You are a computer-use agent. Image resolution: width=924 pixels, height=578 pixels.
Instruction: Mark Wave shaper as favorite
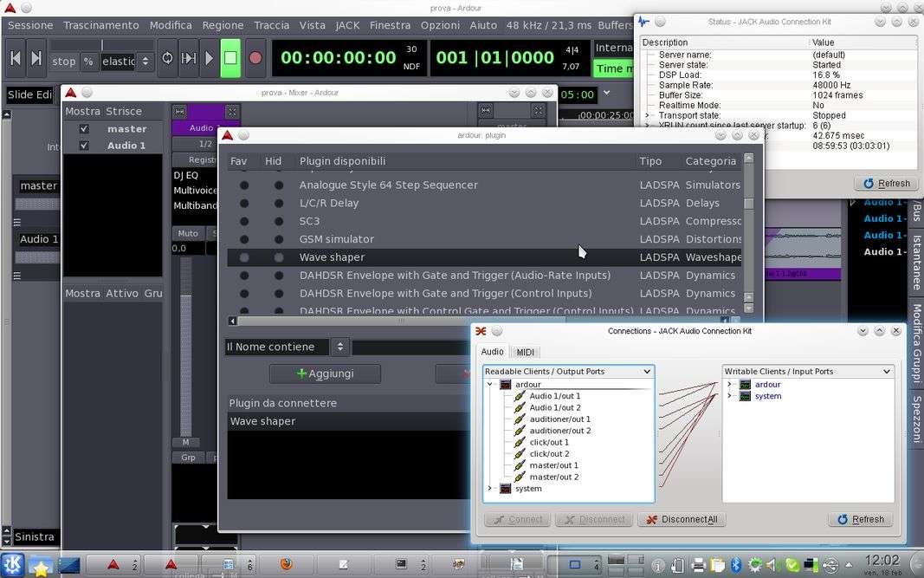(x=244, y=257)
